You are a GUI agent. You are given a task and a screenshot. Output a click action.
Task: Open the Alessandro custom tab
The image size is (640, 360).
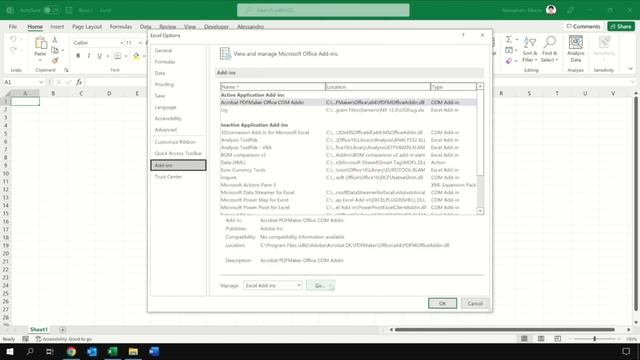[x=251, y=27]
